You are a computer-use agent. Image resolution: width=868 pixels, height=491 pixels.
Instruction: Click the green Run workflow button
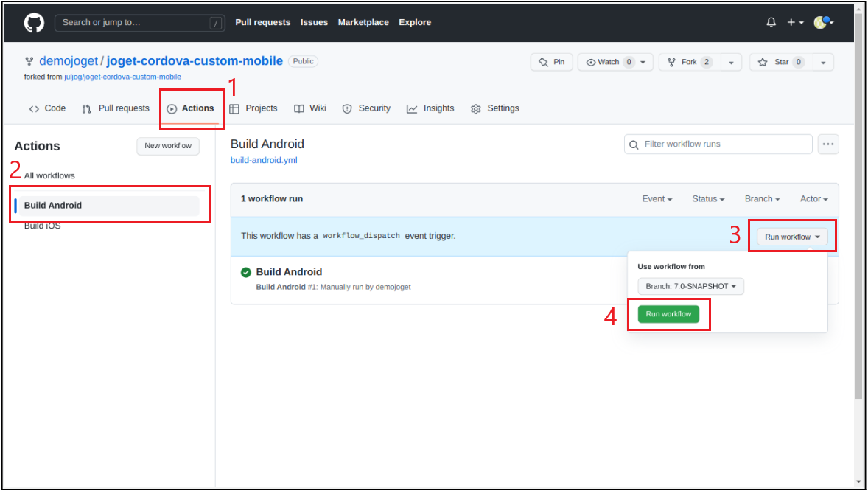(668, 314)
